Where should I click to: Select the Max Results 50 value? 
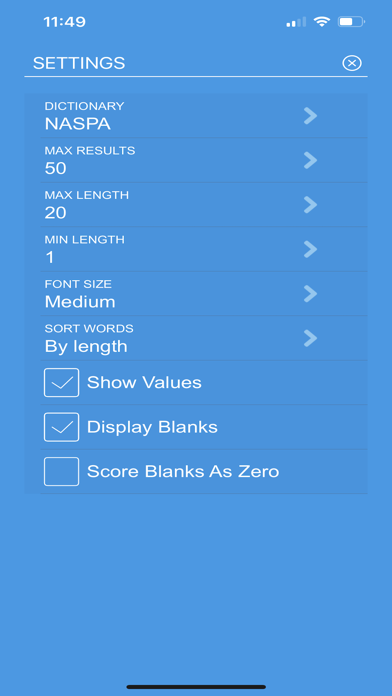click(x=55, y=168)
